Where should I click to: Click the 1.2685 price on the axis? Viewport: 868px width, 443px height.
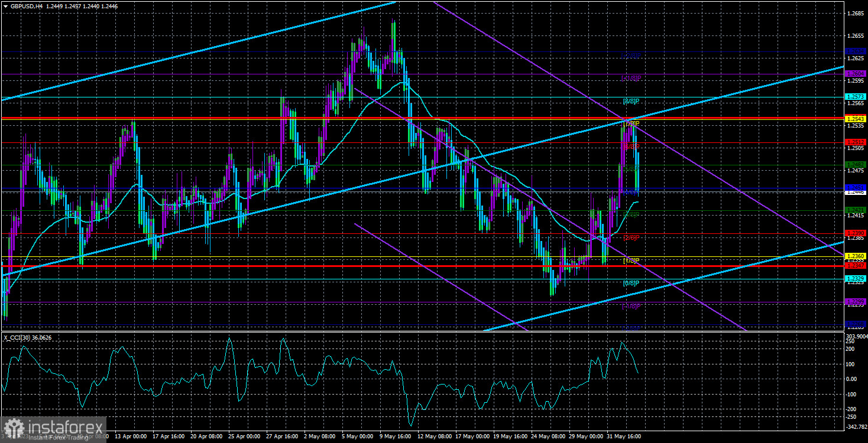pos(856,13)
